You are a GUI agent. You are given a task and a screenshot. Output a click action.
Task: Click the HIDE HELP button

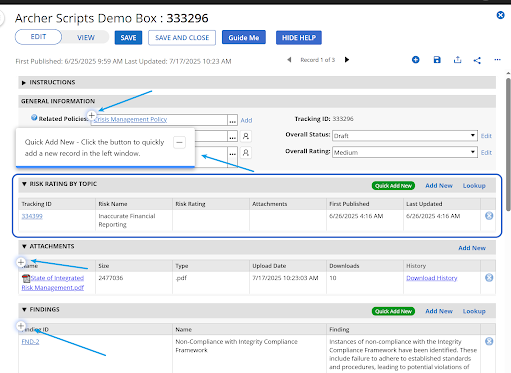[x=299, y=38]
